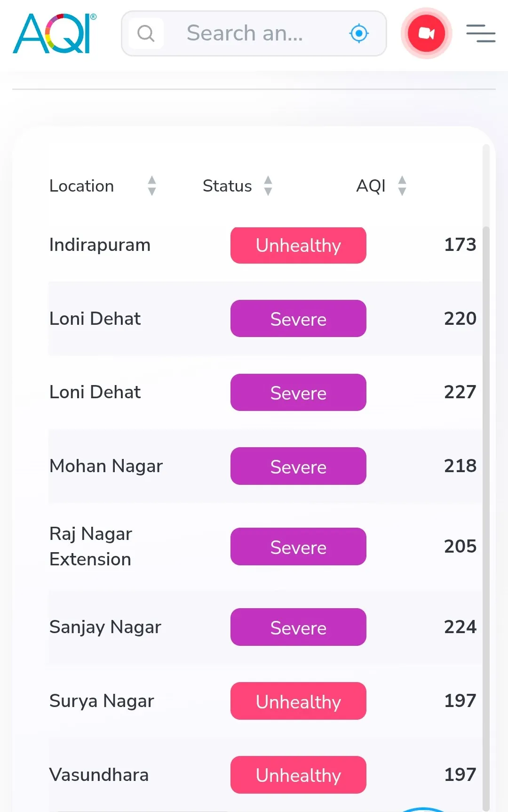This screenshot has height=812, width=508.
Task: Click the search magnifier icon
Action: tap(146, 33)
